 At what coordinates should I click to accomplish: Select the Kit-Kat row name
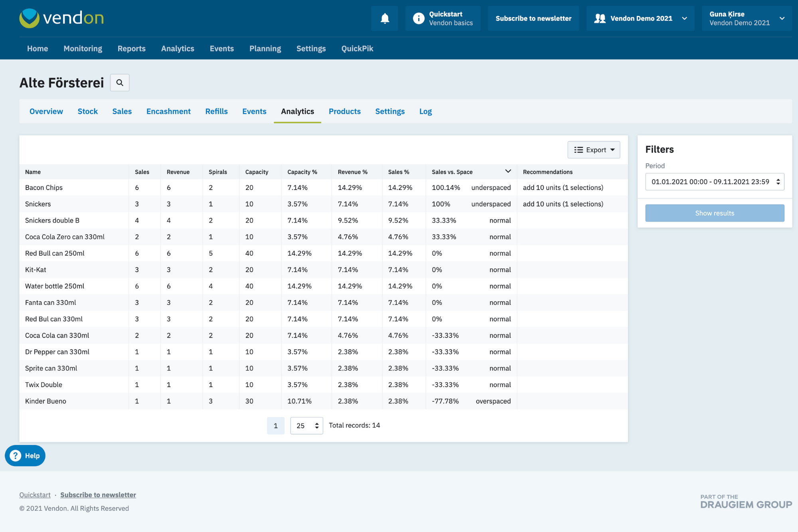tap(36, 269)
